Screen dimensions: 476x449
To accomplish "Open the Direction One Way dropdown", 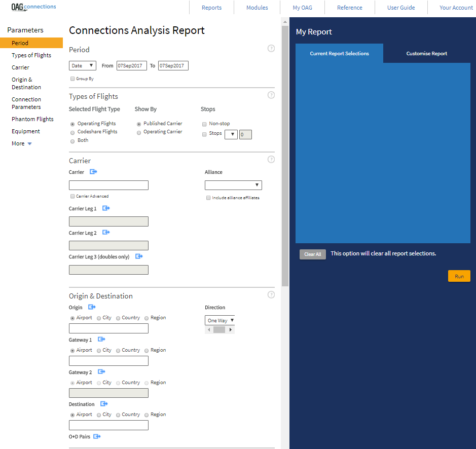I will pos(220,320).
